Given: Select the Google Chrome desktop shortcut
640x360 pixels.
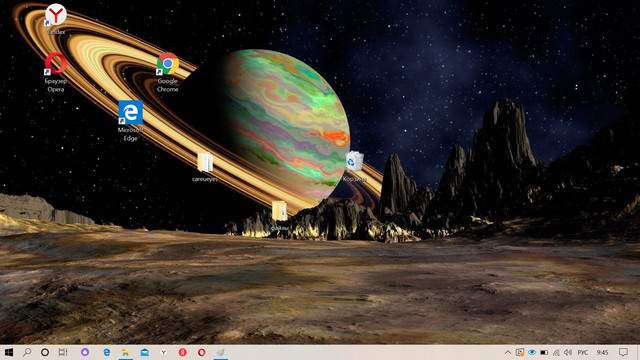Looking at the screenshot, I should [167, 72].
